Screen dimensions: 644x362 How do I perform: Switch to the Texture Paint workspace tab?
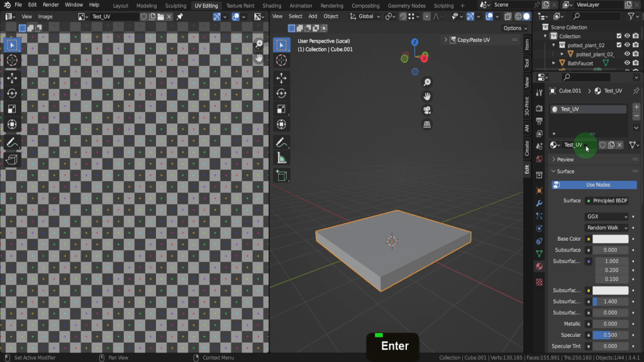pos(240,6)
